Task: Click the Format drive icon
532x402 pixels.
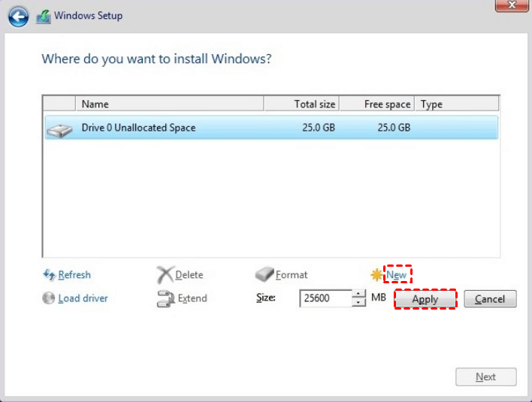Action: click(x=264, y=274)
